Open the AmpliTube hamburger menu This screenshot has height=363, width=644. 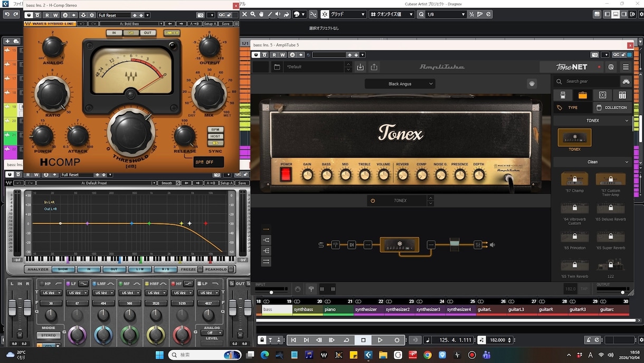click(626, 67)
